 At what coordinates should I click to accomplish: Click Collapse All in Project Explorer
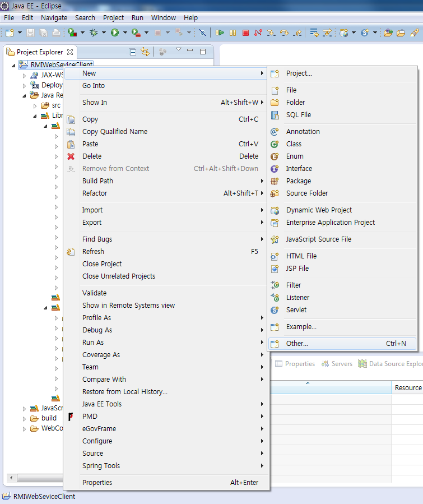pos(133,52)
